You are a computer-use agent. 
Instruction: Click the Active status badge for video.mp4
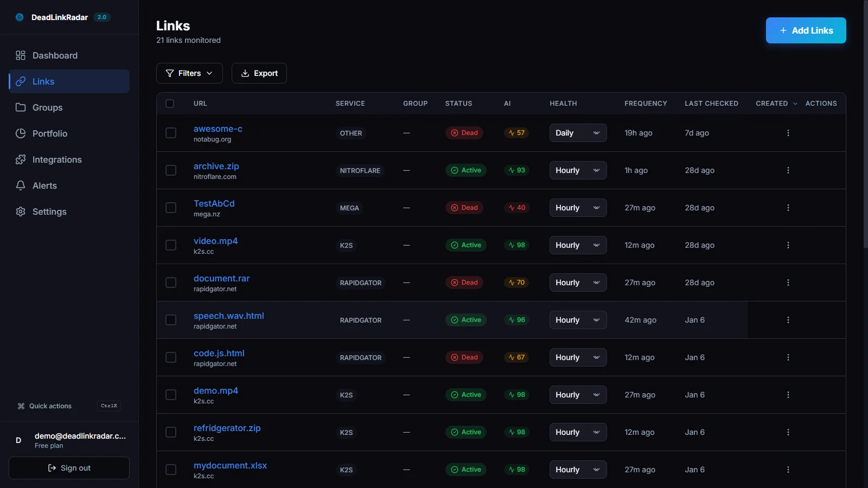click(x=465, y=245)
